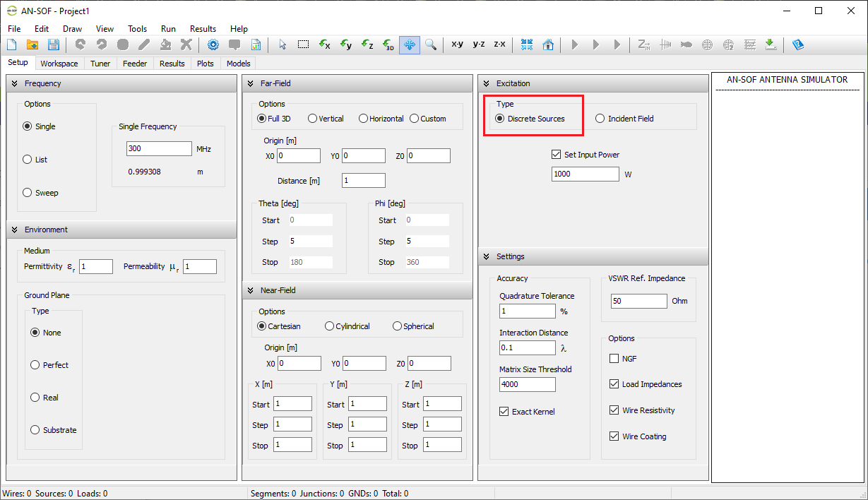
Task: Click the delete X icon in the toolbar
Action: pos(186,44)
